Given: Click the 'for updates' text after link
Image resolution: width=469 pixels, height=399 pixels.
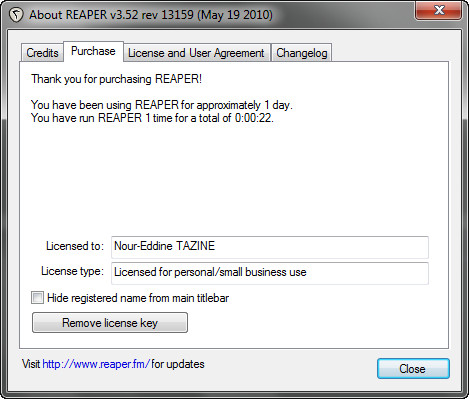Looking at the screenshot, I should click(x=178, y=364).
